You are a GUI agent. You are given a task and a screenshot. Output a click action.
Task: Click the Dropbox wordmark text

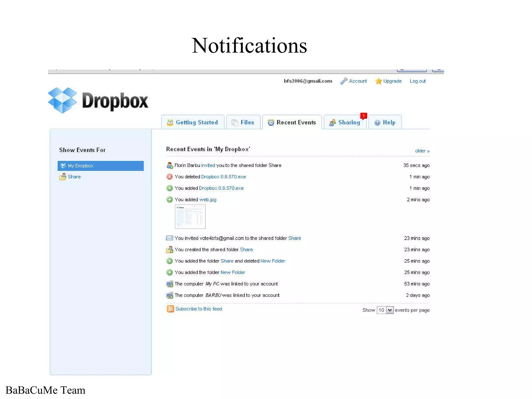point(115,101)
